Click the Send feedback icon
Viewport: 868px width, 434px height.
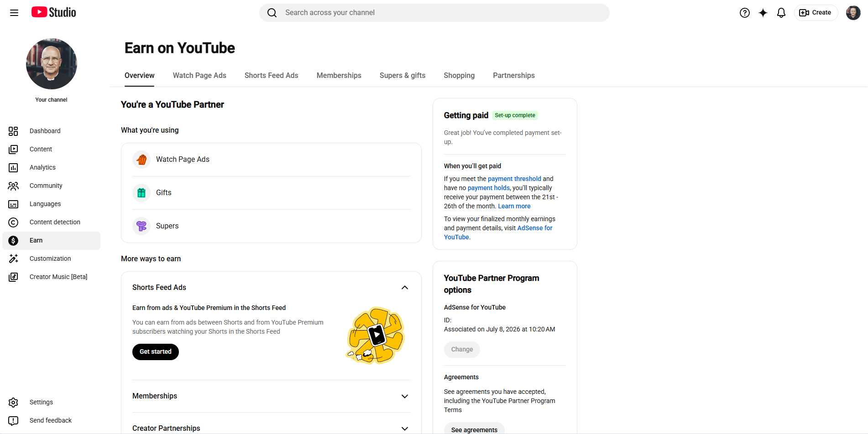[13, 421]
